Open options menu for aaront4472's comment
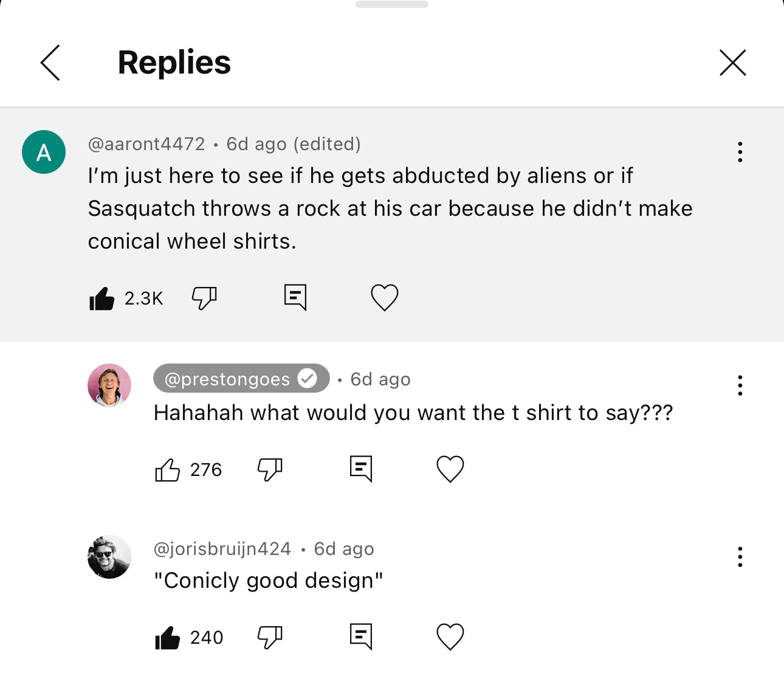This screenshot has width=784, height=693. click(740, 152)
